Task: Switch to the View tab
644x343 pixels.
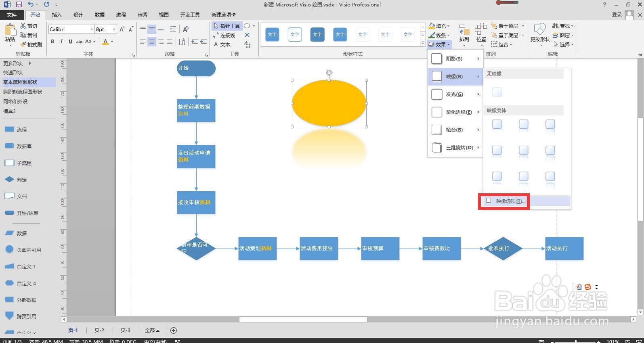Action: coord(164,15)
